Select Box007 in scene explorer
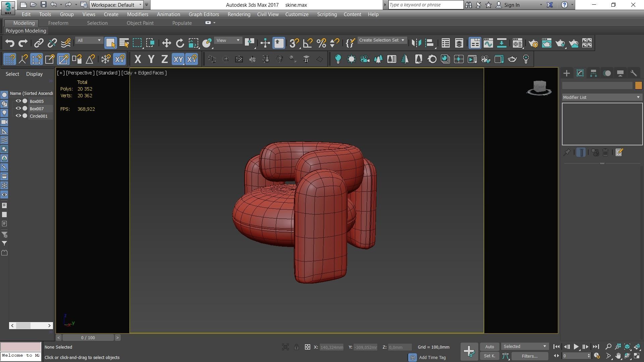The image size is (644, 362). coord(37,109)
